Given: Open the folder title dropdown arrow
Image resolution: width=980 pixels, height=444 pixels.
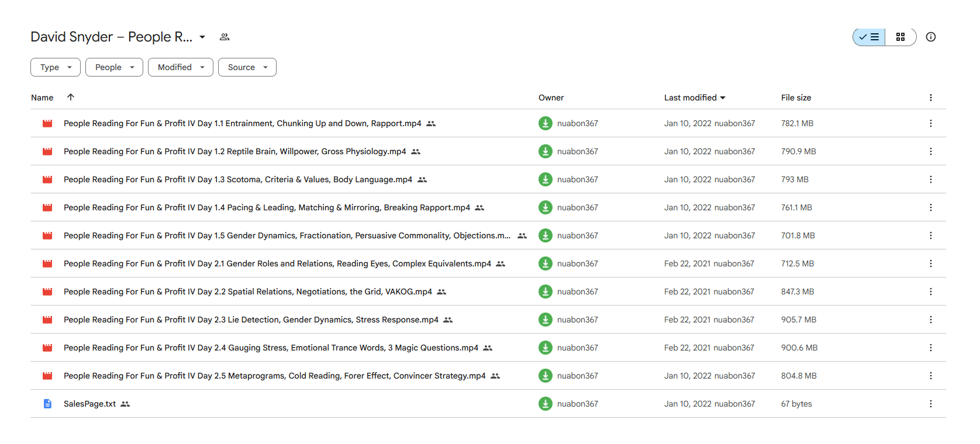Looking at the screenshot, I should click(x=202, y=37).
